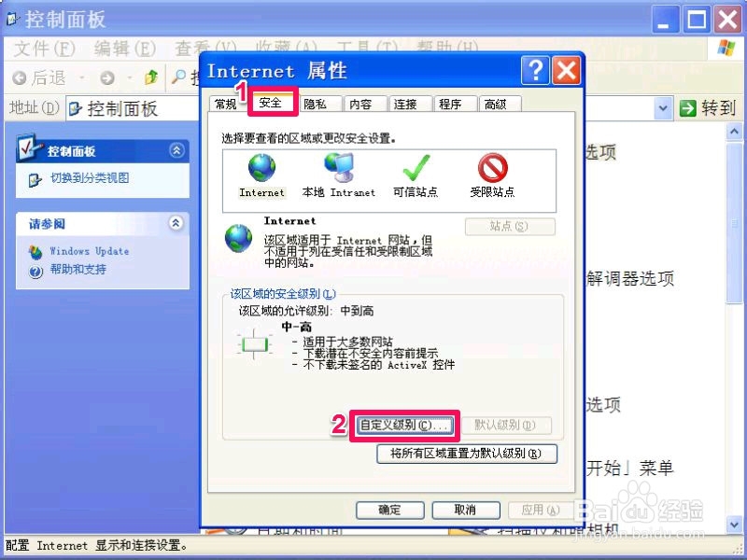Click 将所有区域重置为默认级别(R) button
747x560 pixels.
click(466, 454)
